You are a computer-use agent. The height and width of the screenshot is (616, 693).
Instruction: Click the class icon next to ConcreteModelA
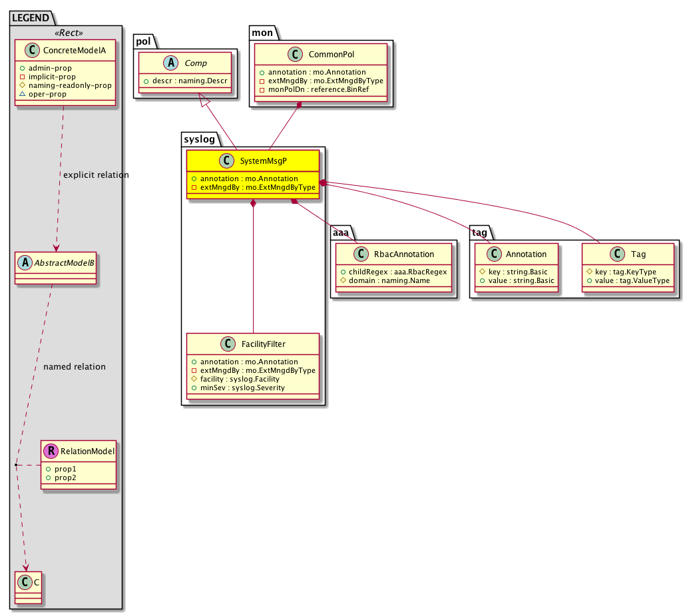(31, 51)
